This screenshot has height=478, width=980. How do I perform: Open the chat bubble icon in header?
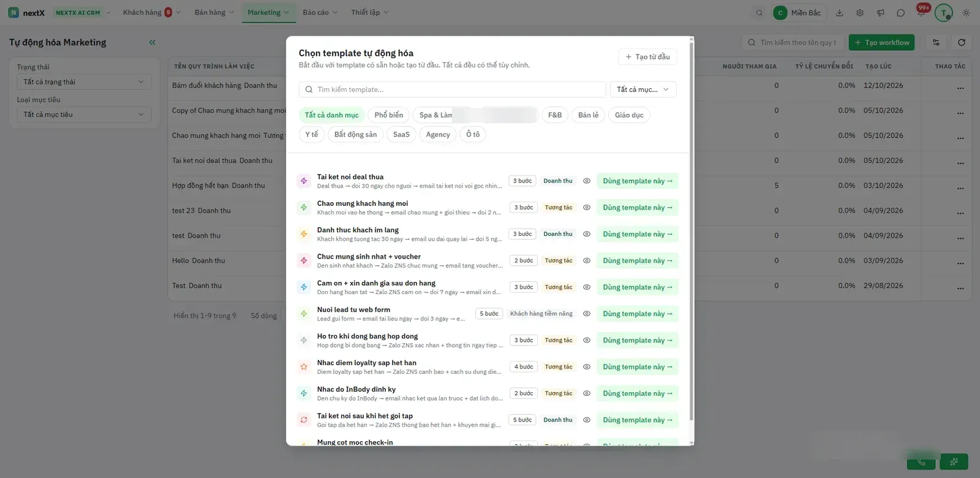tap(900, 13)
